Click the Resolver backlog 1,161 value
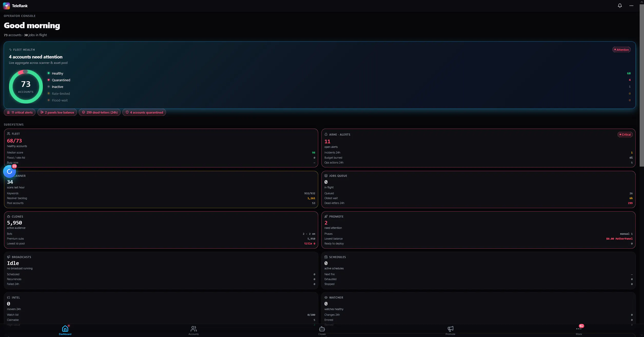Screen dimensions: 644x337 tap(311, 198)
